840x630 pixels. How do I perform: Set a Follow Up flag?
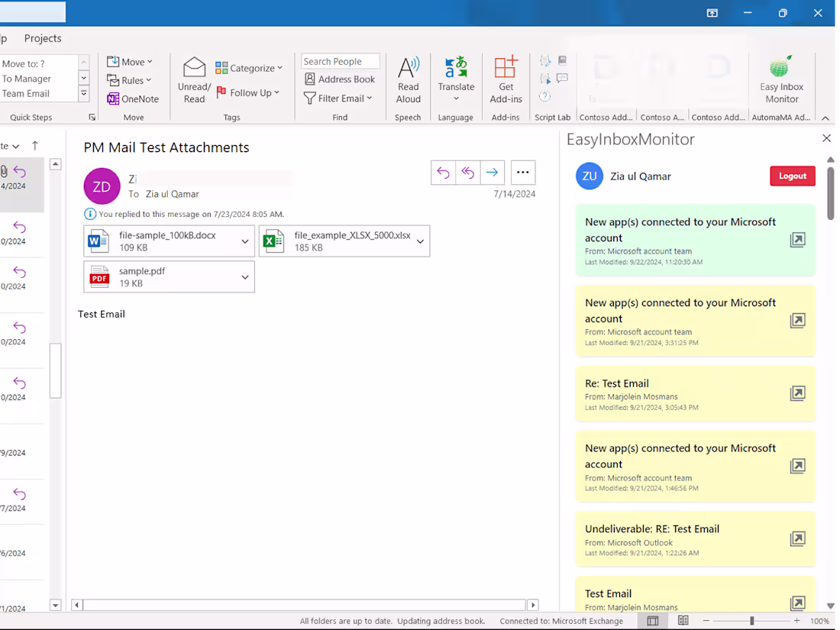coord(248,92)
